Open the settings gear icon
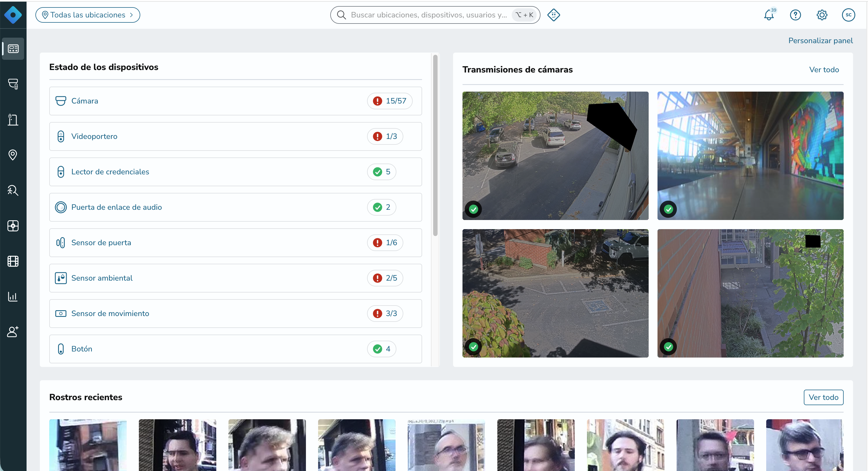 point(822,15)
